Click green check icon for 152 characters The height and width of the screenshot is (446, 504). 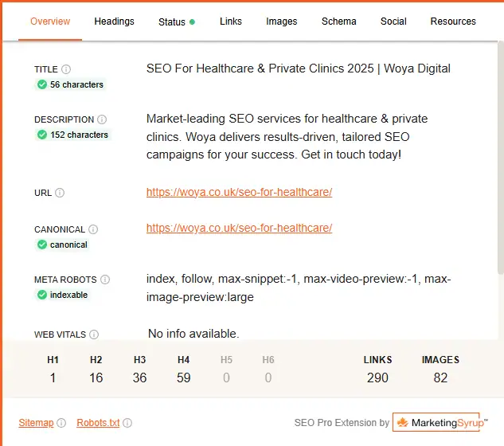[x=42, y=135]
